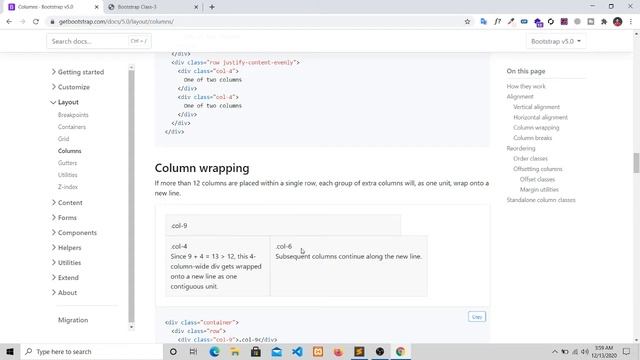Click the page vertical scrollbar thumb
Screen dimensions: 640x360
coord(636,163)
